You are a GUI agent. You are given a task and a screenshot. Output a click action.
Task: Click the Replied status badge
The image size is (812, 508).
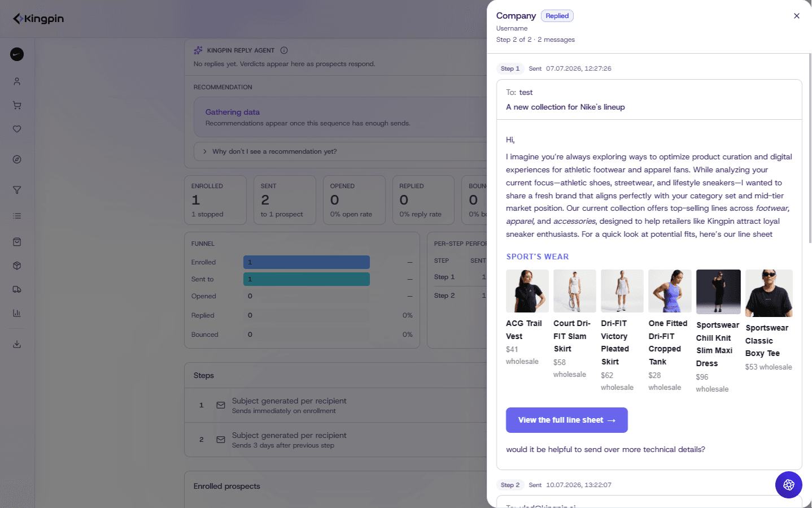point(557,16)
